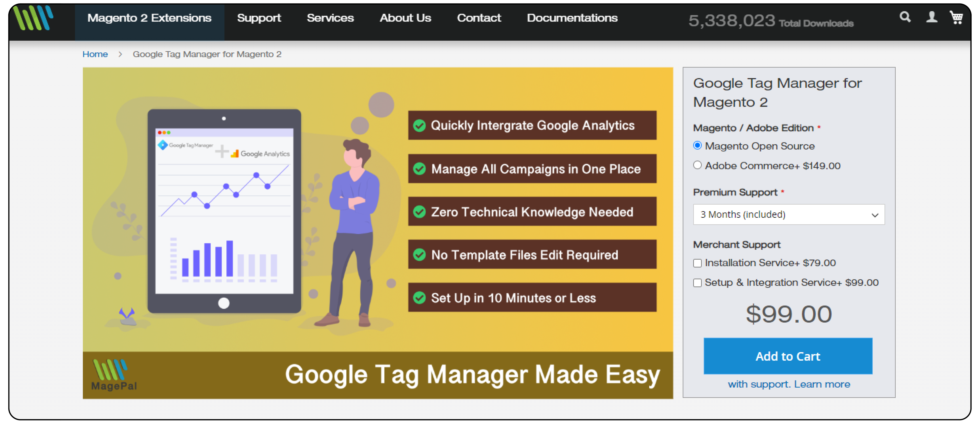This screenshot has width=980, height=423.
Task: Click the breadcrumb chevron separator after Home
Action: point(120,54)
